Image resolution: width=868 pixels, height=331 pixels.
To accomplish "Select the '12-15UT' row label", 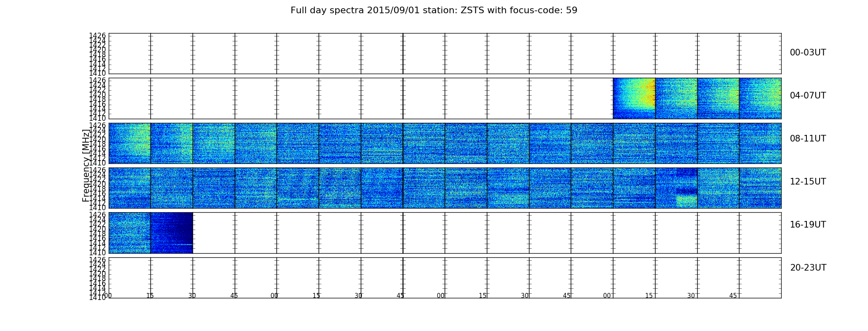I will 808,182.
